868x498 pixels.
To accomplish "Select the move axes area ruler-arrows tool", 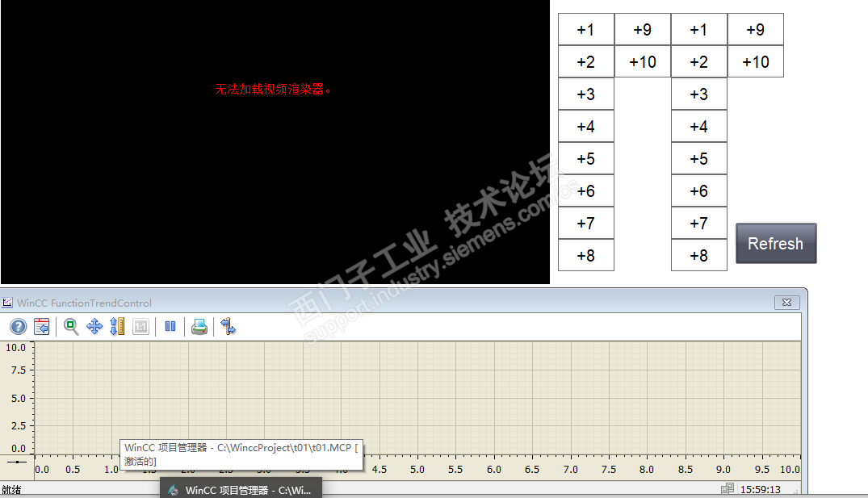I will pyautogui.click(x=117, y=326).
